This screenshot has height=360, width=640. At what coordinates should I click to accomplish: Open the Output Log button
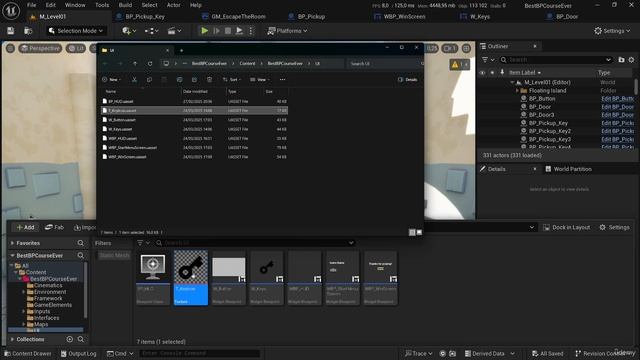[78, 353]
